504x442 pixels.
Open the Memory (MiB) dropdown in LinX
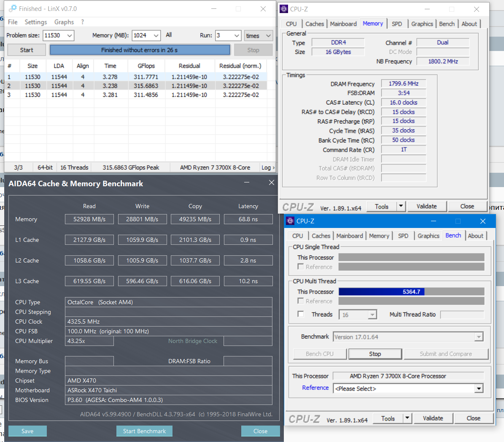[156, 35]
